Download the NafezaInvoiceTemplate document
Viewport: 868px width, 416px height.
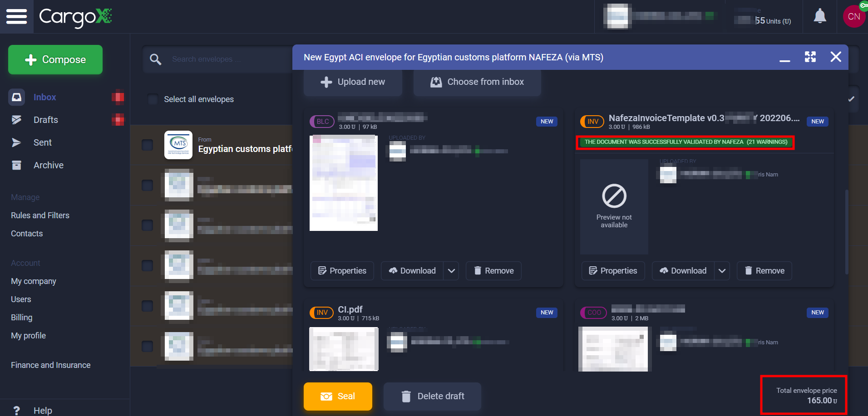point(683,271)
